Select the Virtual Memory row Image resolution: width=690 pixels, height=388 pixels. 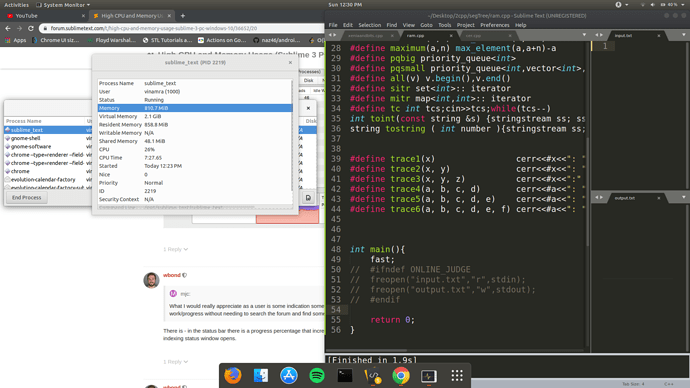(x=195, y=116)
